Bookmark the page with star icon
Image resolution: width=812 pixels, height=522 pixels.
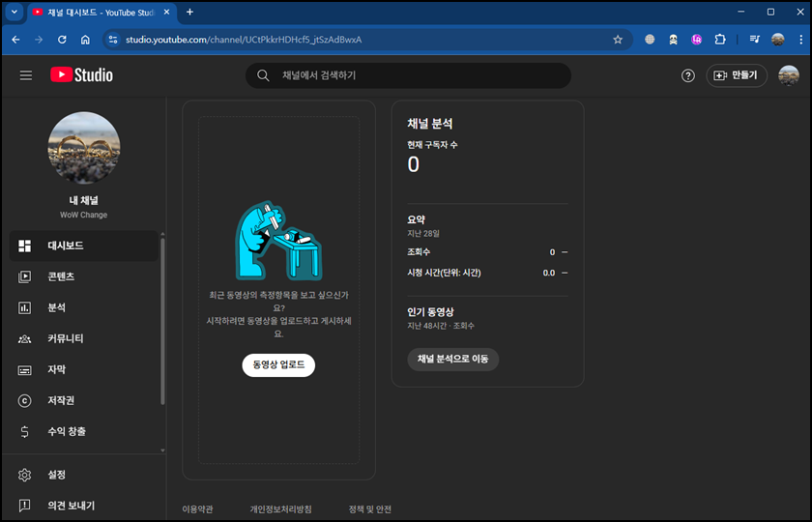(x=618, y=40)
